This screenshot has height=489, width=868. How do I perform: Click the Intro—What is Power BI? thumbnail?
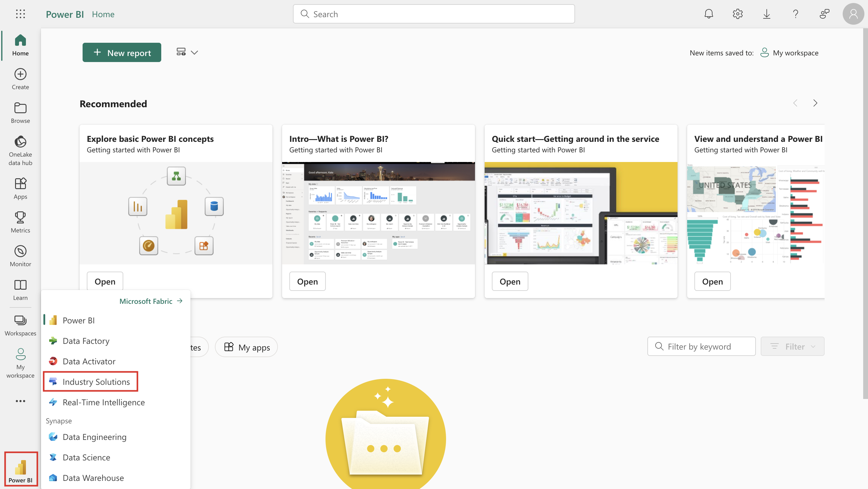[379, 213]
